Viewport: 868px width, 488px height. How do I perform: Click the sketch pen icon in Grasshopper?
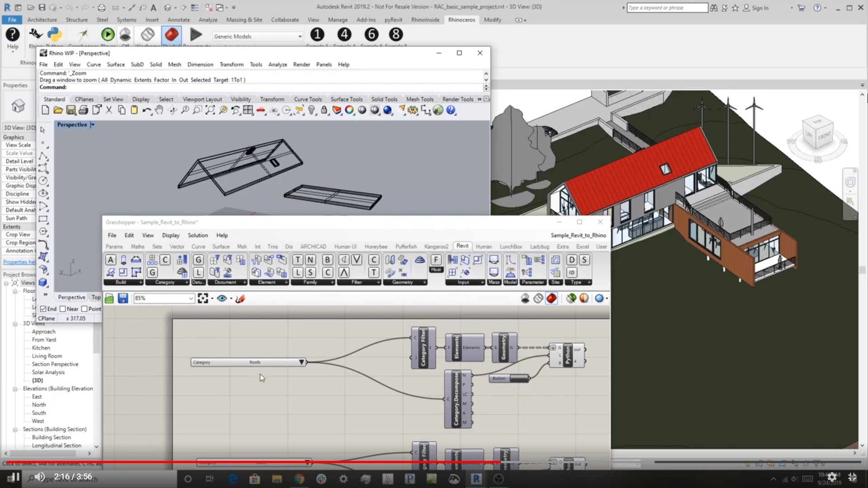pos(240,298)
